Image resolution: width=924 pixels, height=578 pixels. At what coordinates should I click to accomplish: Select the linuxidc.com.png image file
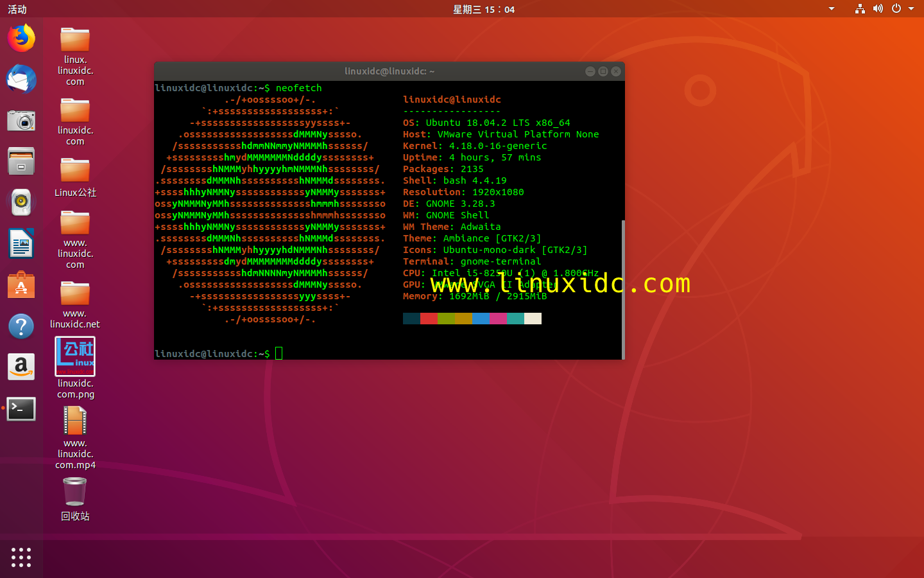(x=75, y=367)
